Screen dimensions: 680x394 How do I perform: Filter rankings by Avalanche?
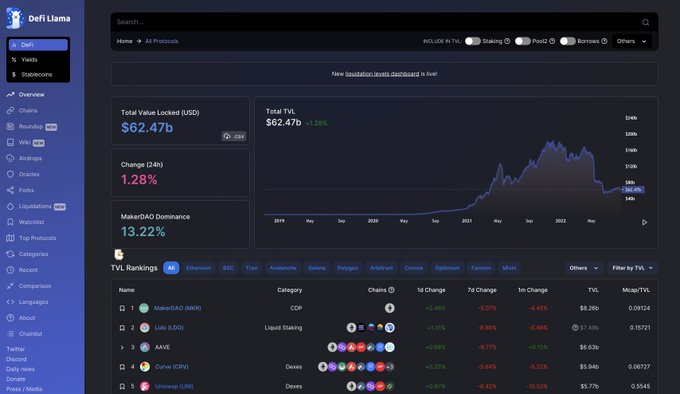point(283,268)
